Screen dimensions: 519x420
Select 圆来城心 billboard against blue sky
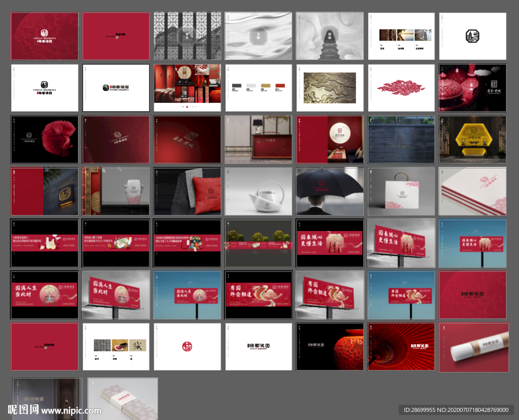[473, 243]
